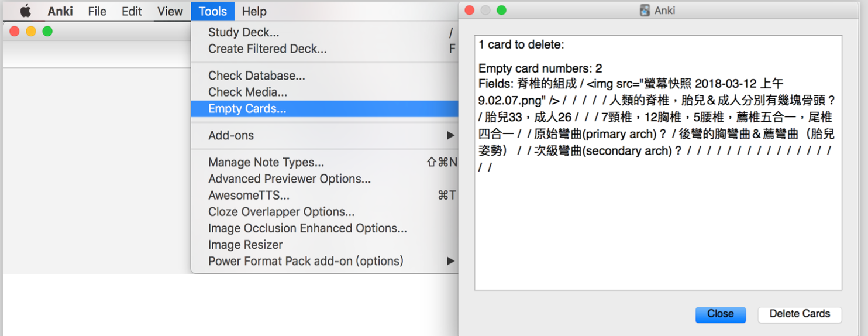
Task: Maximize main Anki window with green button
Action: pyautogui.click(x=47, y=32)
